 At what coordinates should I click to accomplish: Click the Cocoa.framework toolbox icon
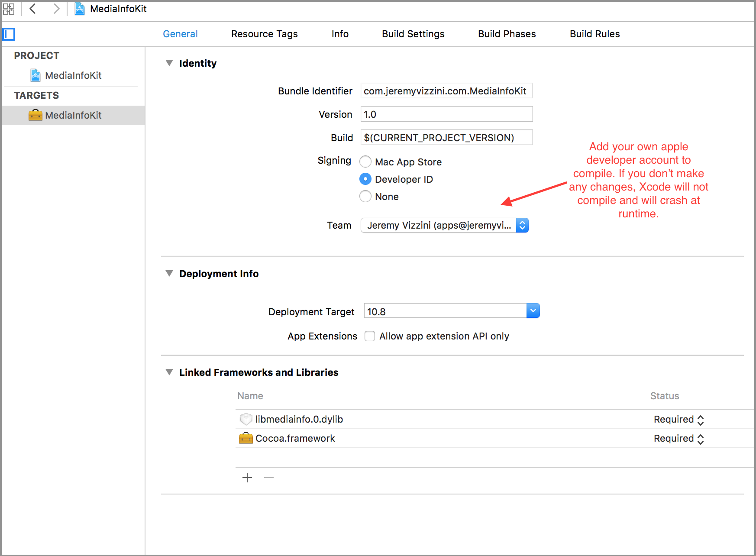[246, 438]
